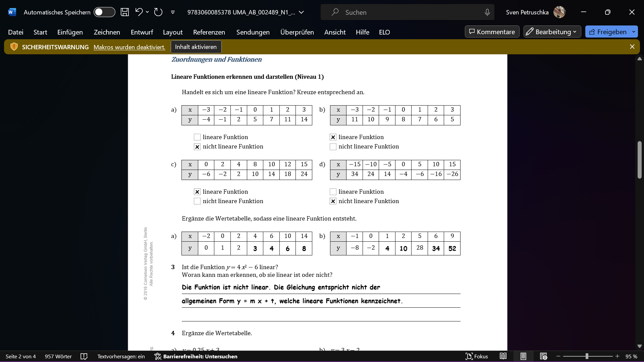Image resolution: width=644 pixels, height=362 pixels.
Task: Switch to the Einfügen tab
Action: pos(70,32)
